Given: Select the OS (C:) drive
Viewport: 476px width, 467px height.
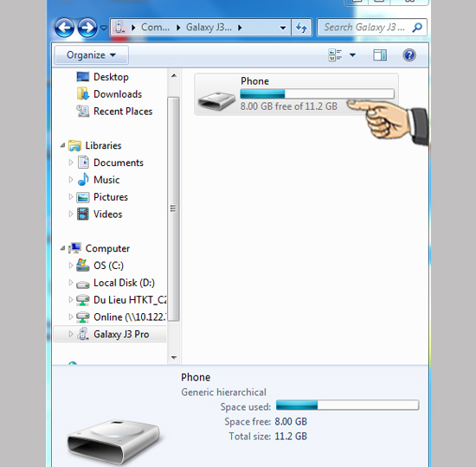Looking at the screenshot, I should (x=108, y=265).
